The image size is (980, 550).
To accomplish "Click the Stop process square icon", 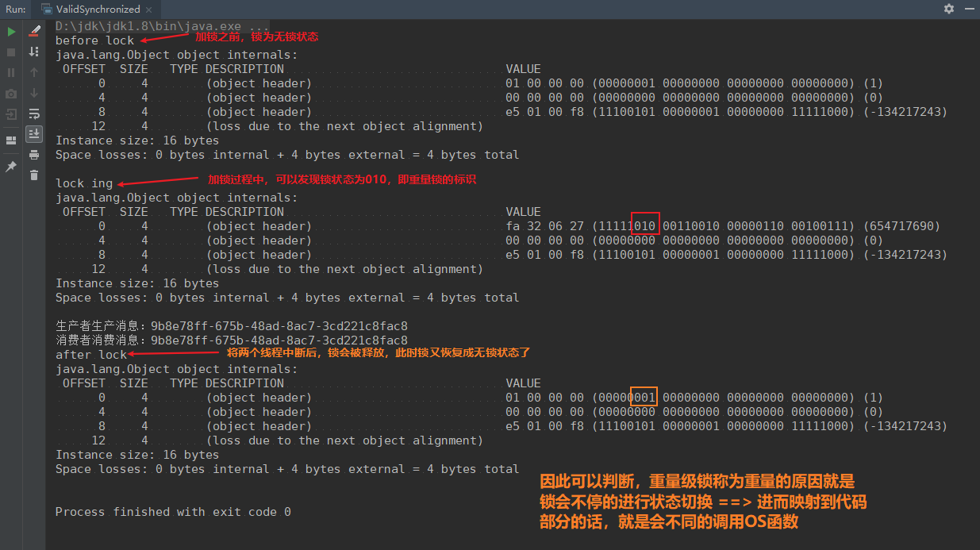I will pos(11,52).
